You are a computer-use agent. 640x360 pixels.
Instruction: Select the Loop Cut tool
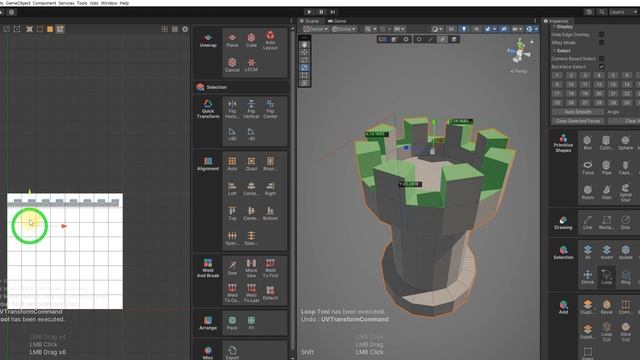point(607,331)
